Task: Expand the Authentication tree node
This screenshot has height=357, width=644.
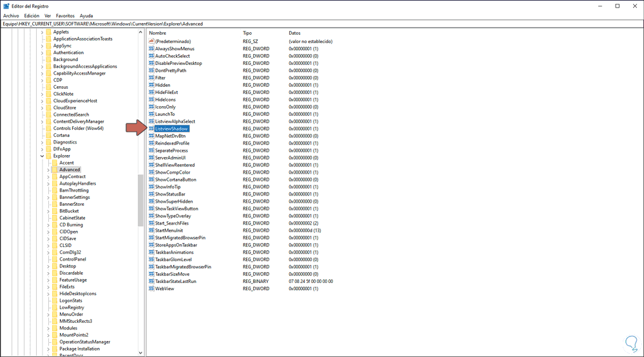Action: (42, 53)
